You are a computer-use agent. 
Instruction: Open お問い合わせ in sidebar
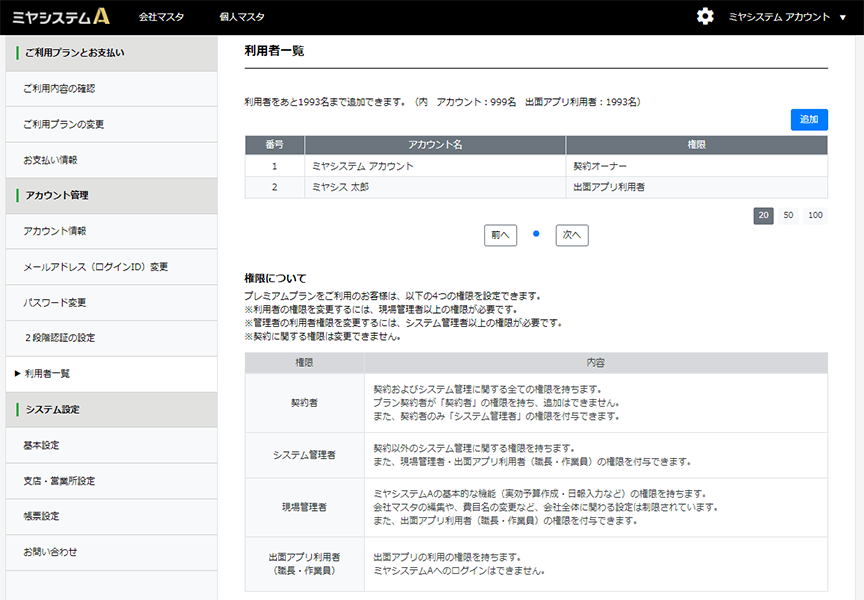tap(111, 552)
